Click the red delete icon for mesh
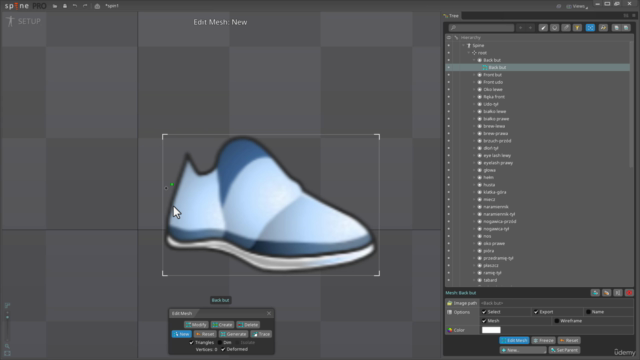The image size is (640, 360). (x=629, y=293)
